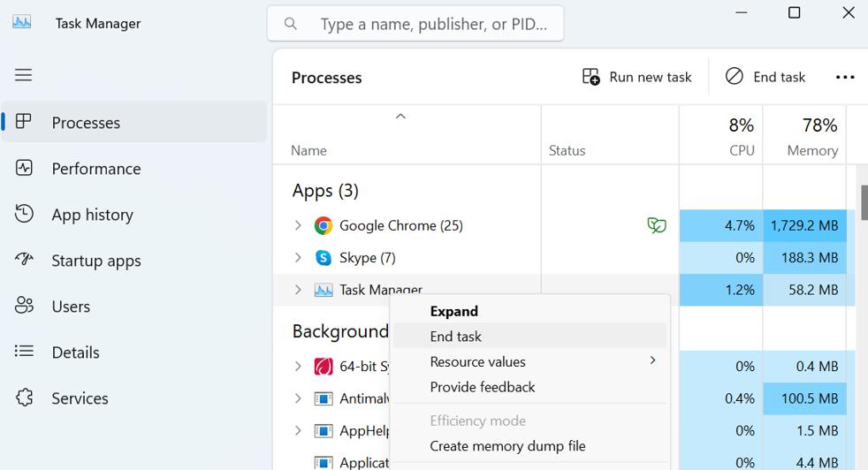The image size is (868, 470).
Task: Select the disabled Efficiency mode menu entry
Action: pyautogui.click(x=529, y=421)
